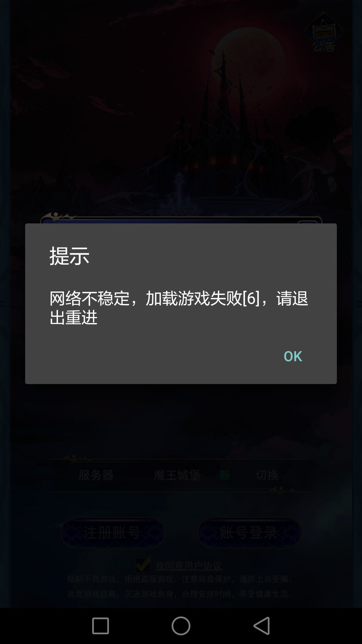Click the small box behind the dialog's top edge
This screenshot has width=362, height=644.
pyautogui.click(x=307, y=222)
